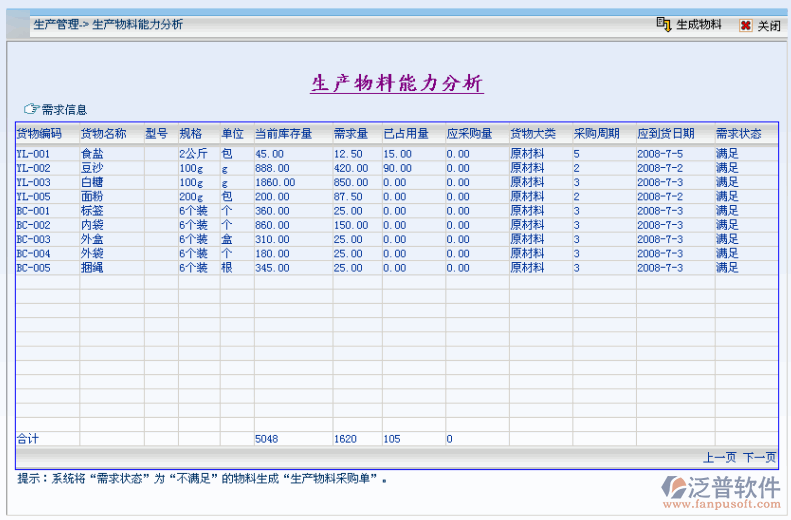Click the 生产物料能力分析 page title
Screen dimensions: 791x520
[x=397, y=84]
